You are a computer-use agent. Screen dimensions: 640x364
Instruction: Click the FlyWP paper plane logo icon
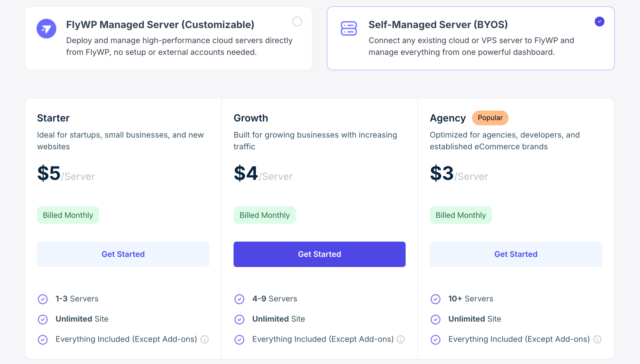tap(46, 29)
